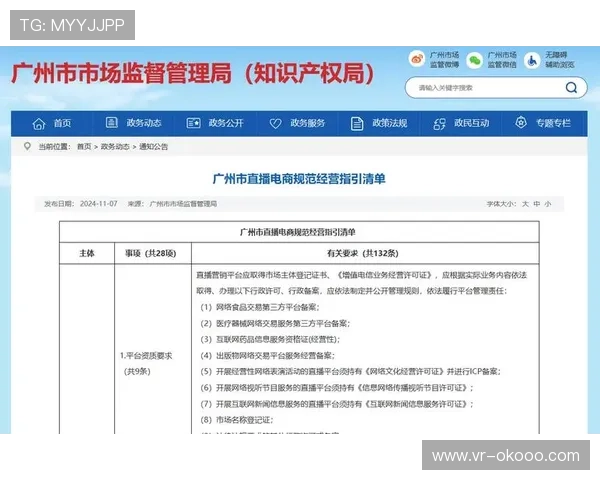Screen dimensions: 600x480
Task: Open the 政务服务 navigation menu item
Action: point(308,123)
